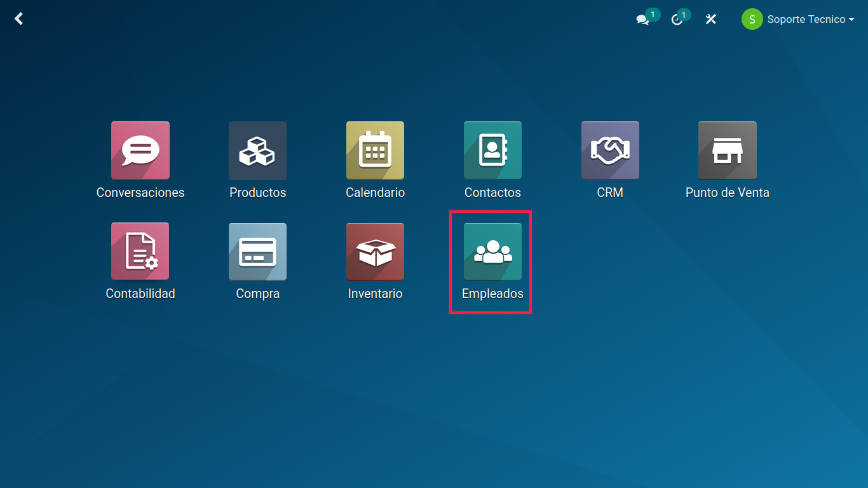868x488 pixels.
Task: Open the activities clock icon in the top bar
Action: (677, 20)
